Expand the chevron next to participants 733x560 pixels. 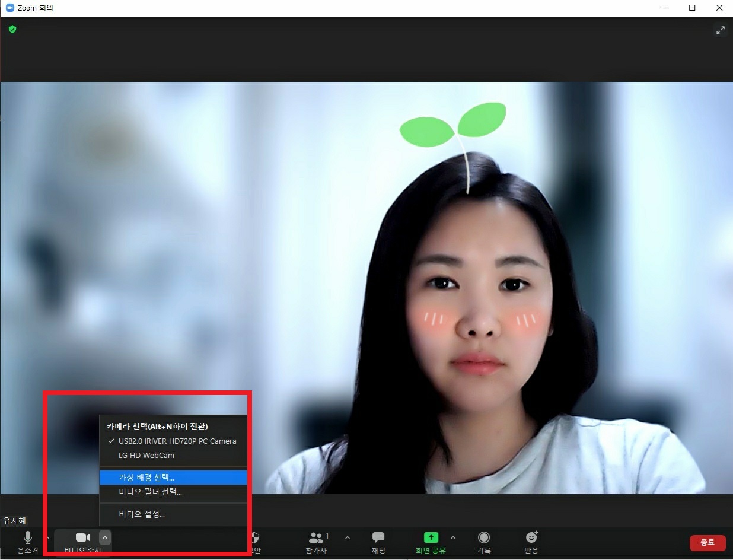click(x=348, y=537)
